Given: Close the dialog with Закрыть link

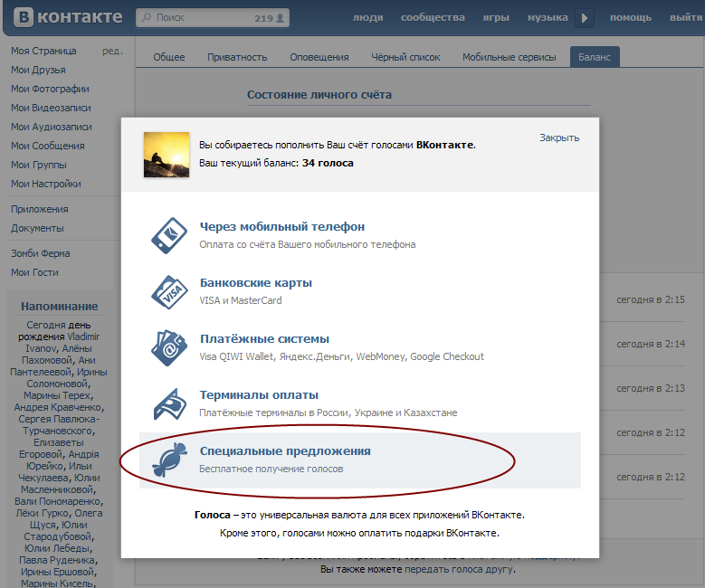Looking at the screenshot, I should pos(559,138).
